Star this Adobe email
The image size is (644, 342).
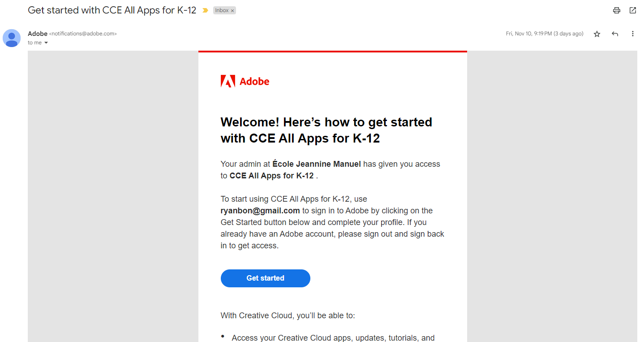(x=597, y=34)
